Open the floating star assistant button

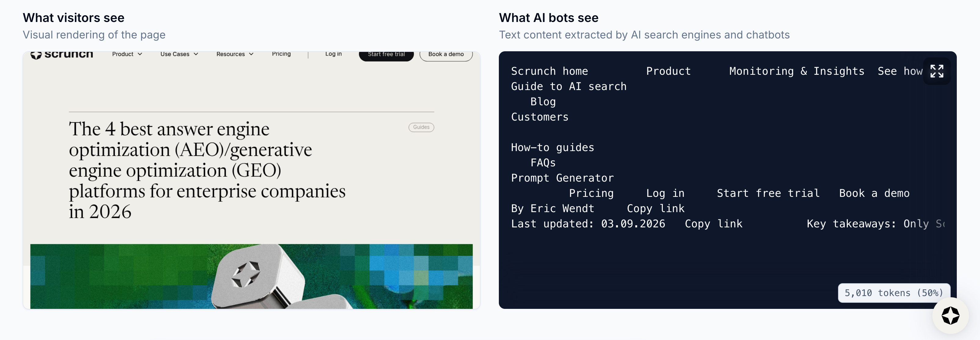[950, 315]
